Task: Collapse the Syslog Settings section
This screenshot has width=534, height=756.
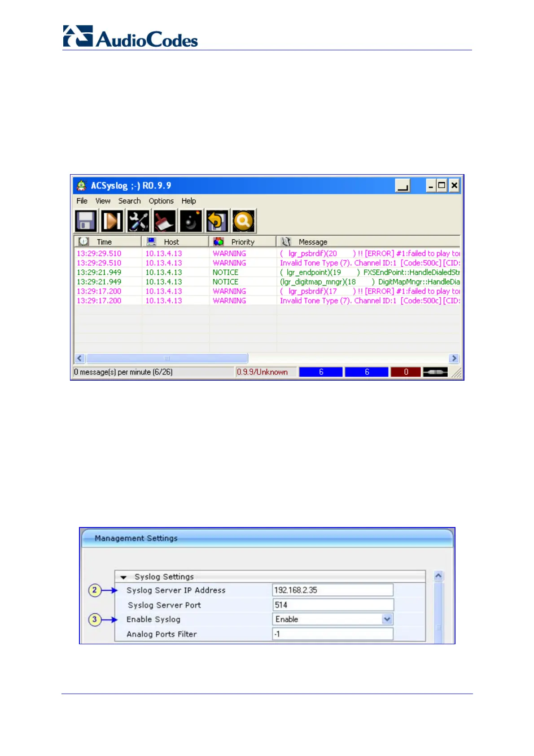Action: pyautogui.click(x=124, y=577)
